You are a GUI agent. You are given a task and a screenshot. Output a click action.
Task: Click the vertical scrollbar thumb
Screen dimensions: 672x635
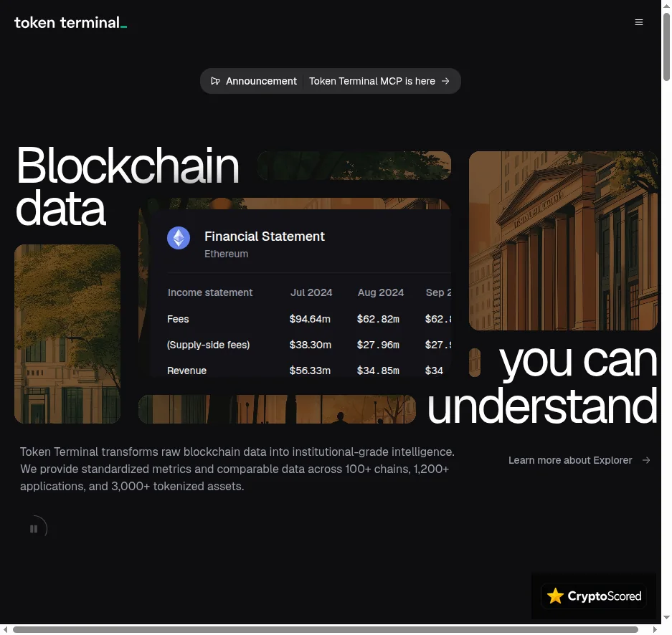point(666,47)
